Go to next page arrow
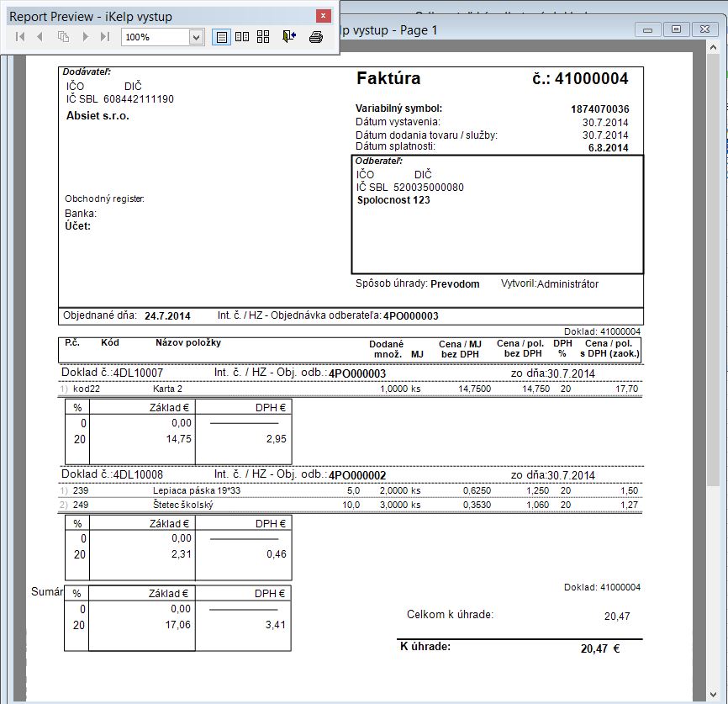This screenshot has height=704, width=728. point(85,37)
